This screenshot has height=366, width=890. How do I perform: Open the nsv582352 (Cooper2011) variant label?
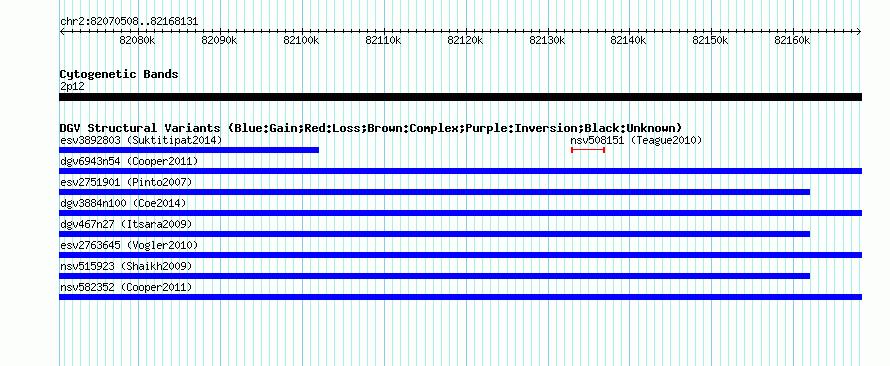(126, 287)
